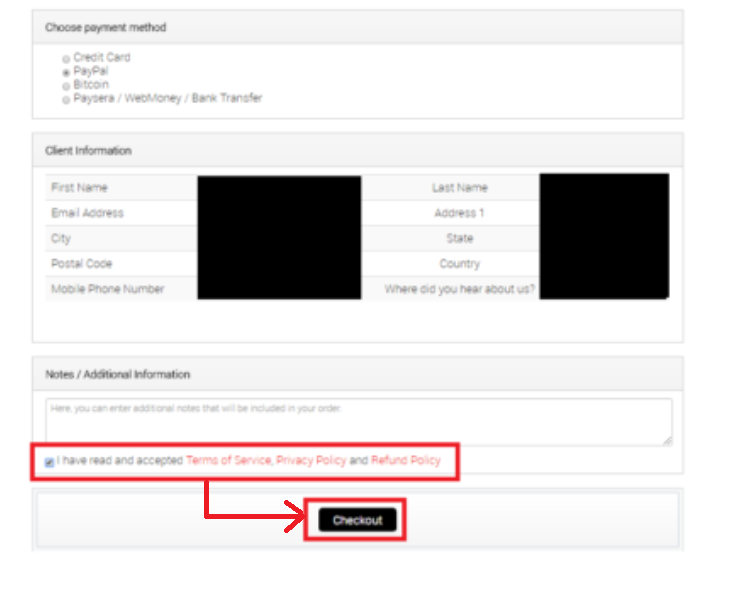Click the Address 1 label
The width and height of the screenshot is (747, 589).
point(459,213)
